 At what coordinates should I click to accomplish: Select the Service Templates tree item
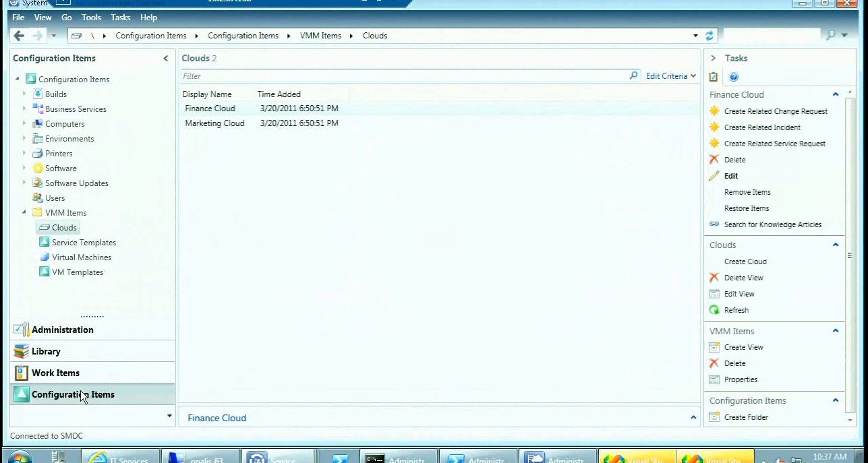[x=84, y=243]
